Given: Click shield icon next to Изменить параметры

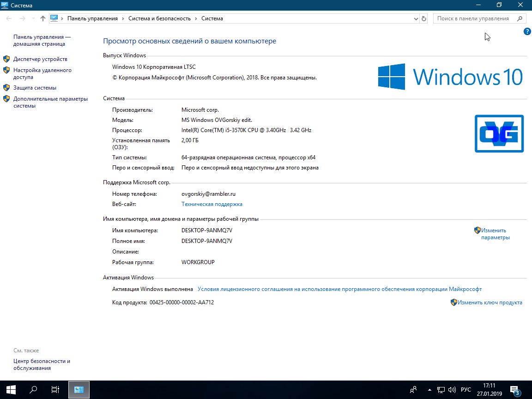Looking at the screenshot, I should (478, 230).
